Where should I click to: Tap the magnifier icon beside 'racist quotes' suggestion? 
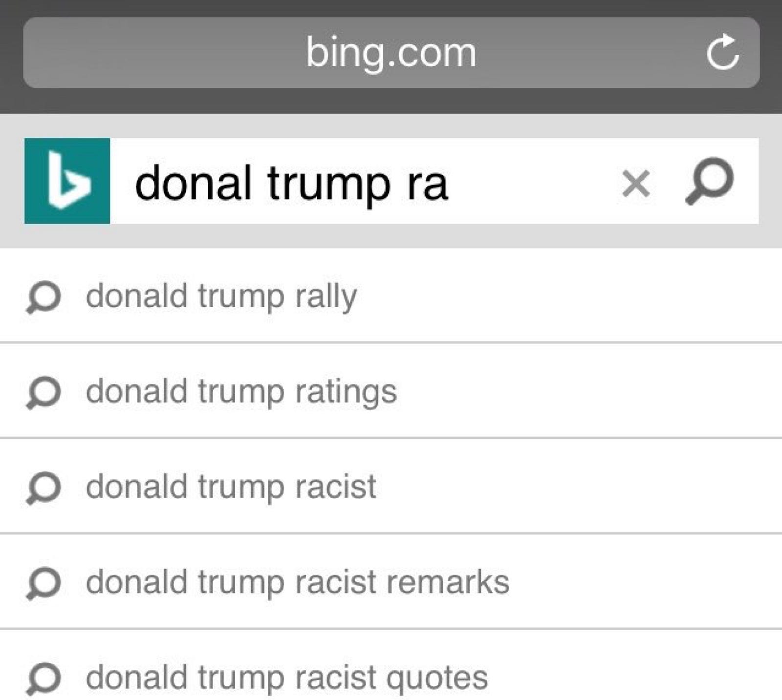pos(43,679)
